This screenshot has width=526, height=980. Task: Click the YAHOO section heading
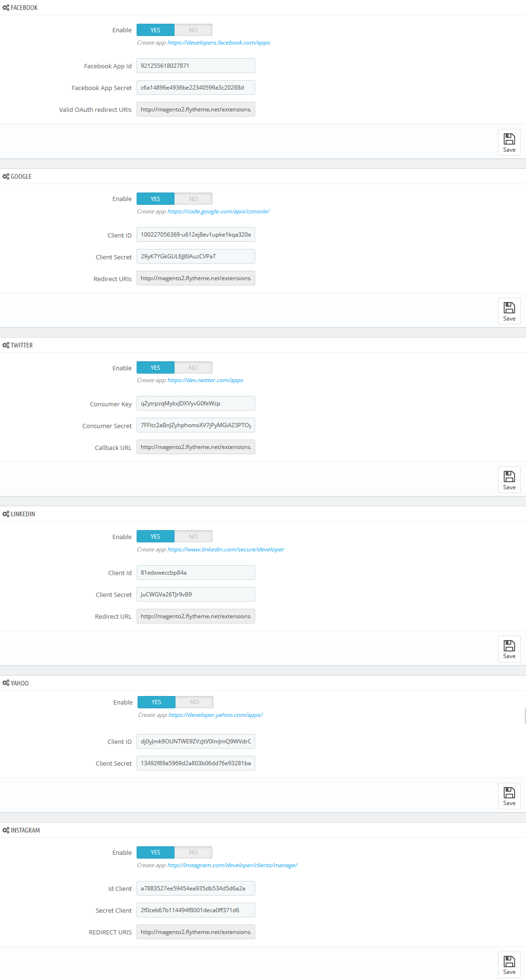(20, 683)
